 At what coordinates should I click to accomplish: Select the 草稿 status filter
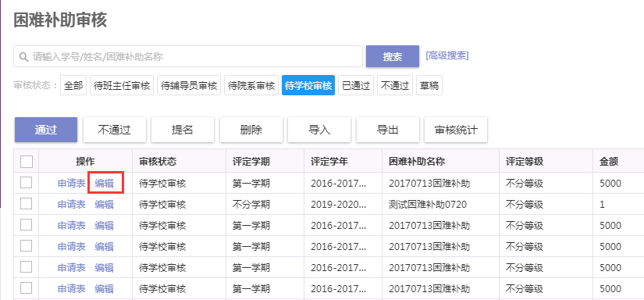point(429,85)
